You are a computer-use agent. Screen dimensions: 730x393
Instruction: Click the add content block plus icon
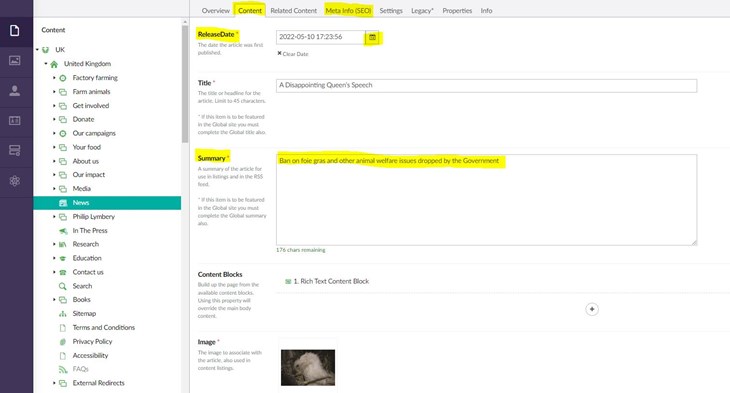(592, 309)
